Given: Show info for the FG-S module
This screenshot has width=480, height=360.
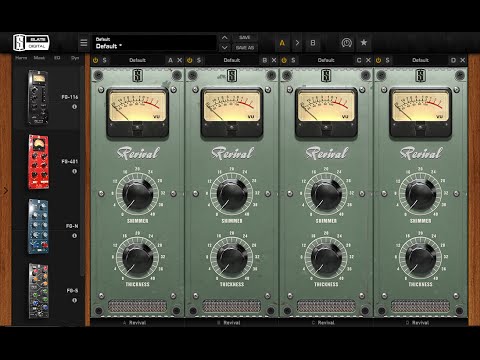Looking at the screenshot, I should [74, 300].
